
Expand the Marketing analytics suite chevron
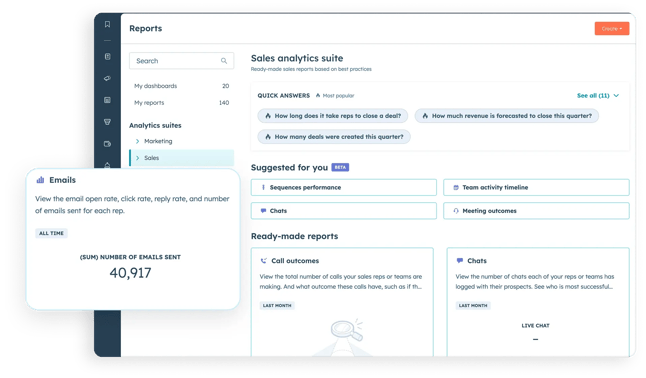click(x=138, y=141)
